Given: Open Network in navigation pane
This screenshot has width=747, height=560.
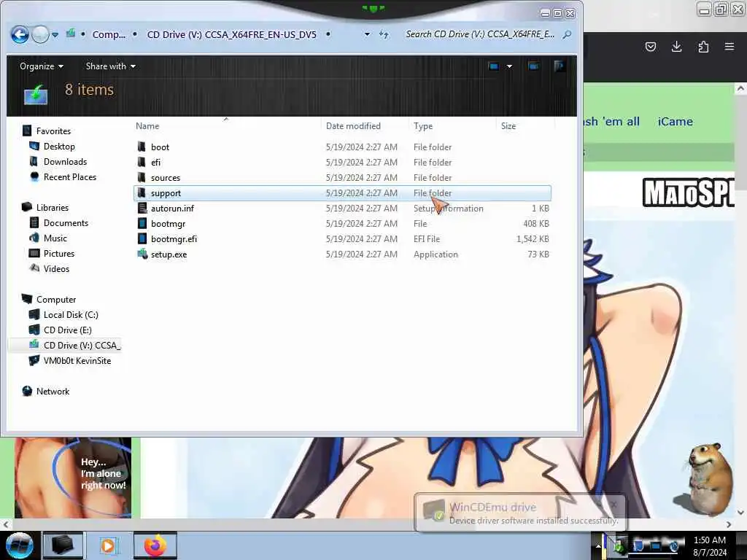Looking at the screenshot, I should tap(53, 392).
